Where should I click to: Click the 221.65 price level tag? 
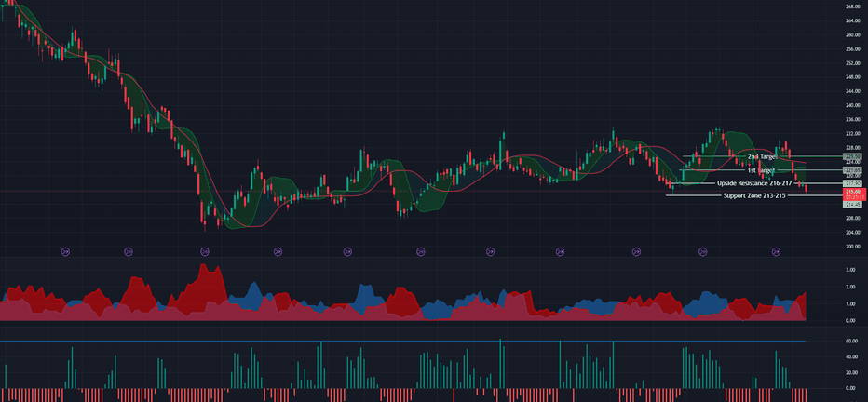(852, 170)
